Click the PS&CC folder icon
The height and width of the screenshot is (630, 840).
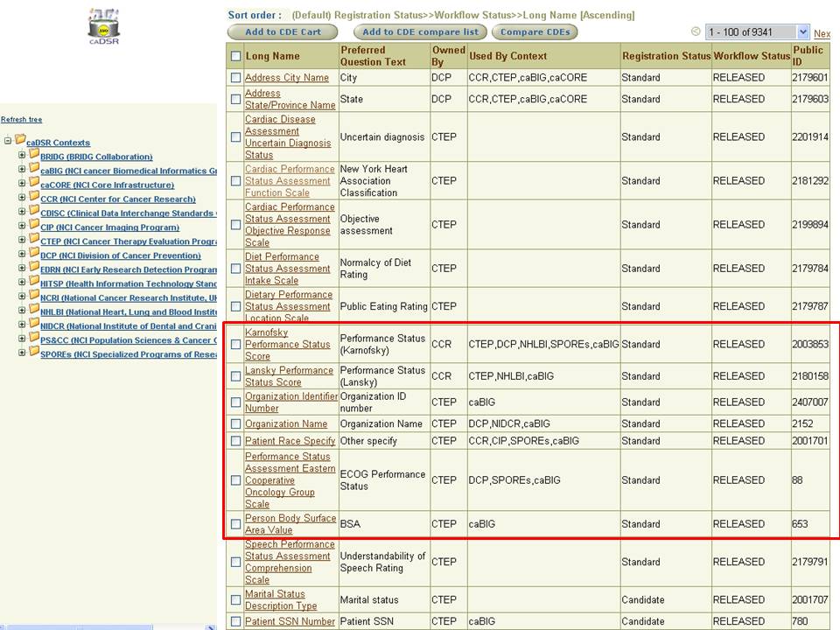34,338
